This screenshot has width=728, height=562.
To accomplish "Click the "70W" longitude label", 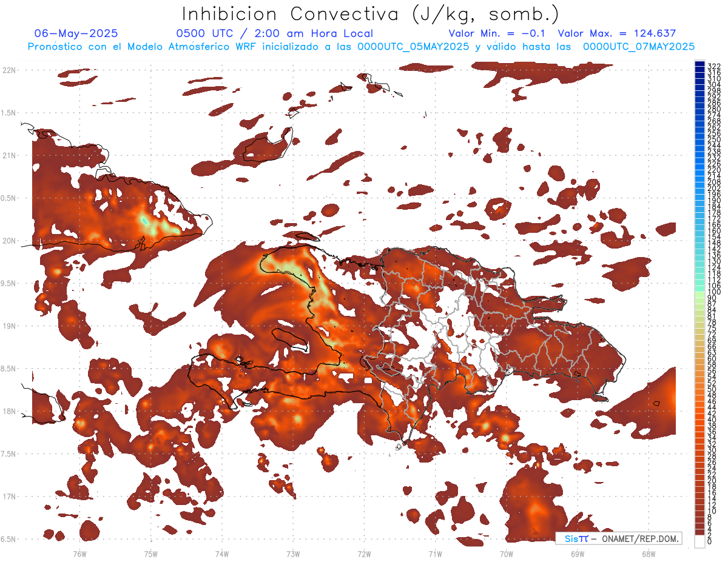I will (x=507, y=554).
